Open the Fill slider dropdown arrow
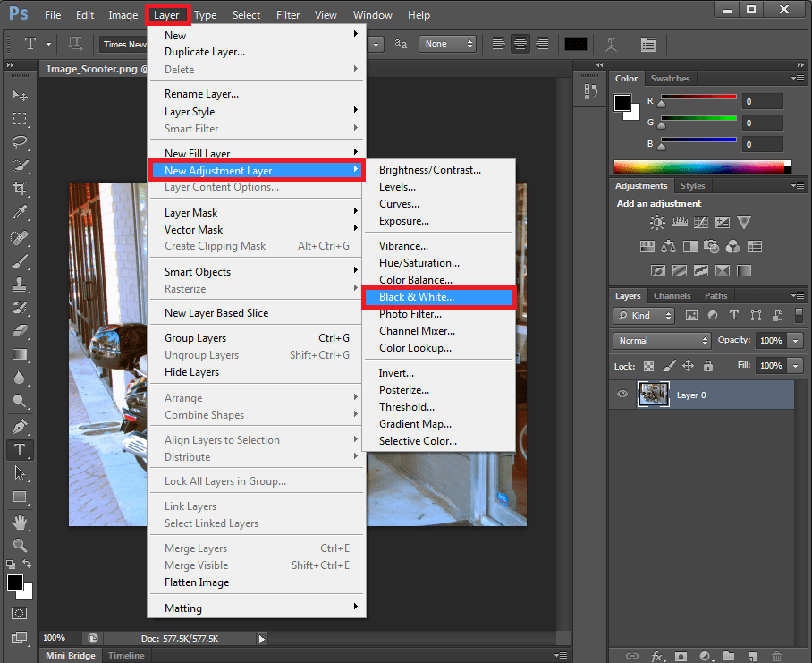 point(795,366)
